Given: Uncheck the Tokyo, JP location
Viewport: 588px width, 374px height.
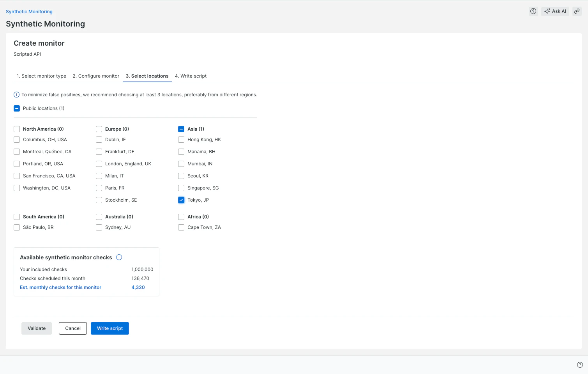Looking at the screenshot, I should pyautogui.click(x=181, y=200).
